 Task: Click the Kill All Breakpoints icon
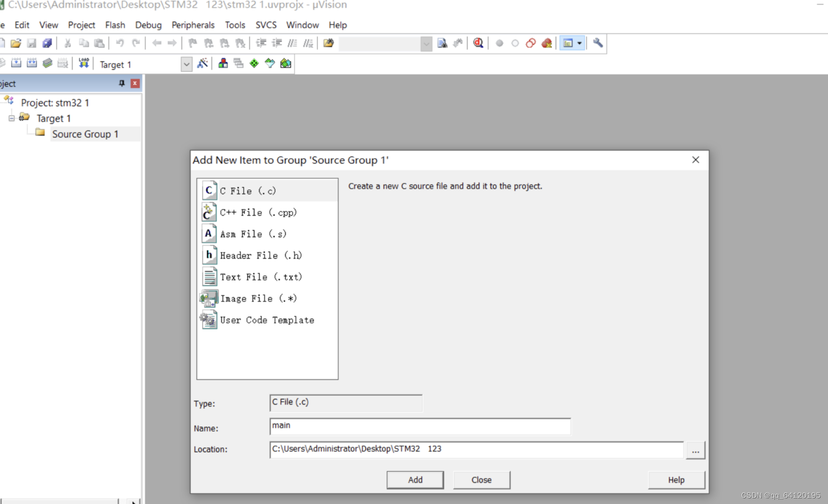click(x=547, y=43)
